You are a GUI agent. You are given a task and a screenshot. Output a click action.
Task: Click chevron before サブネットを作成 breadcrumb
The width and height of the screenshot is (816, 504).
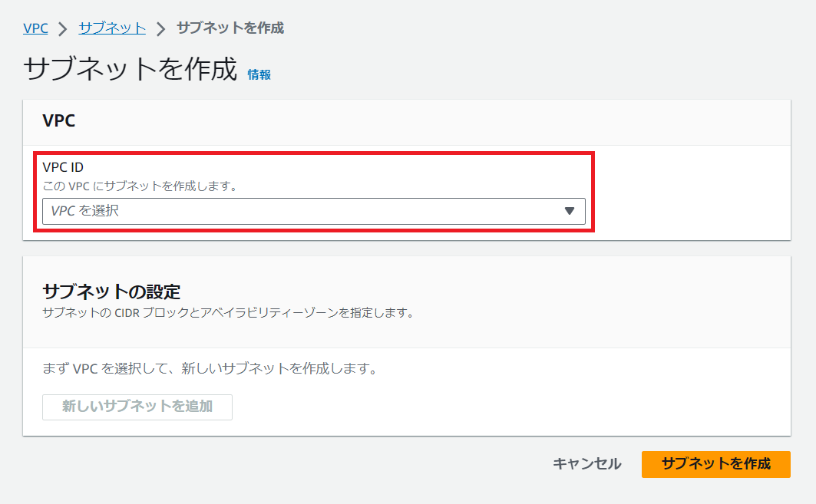(x=160, y=29)
